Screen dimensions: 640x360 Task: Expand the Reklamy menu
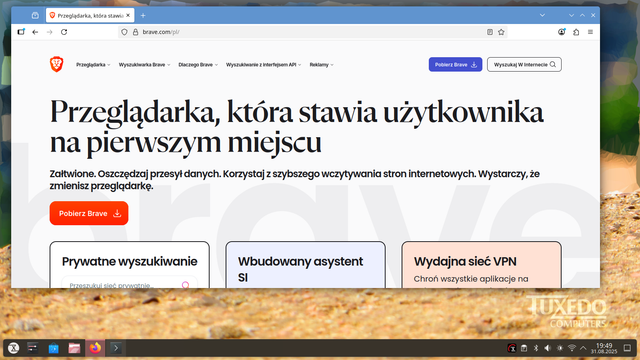pyautogui.click(x=321, y=64)
